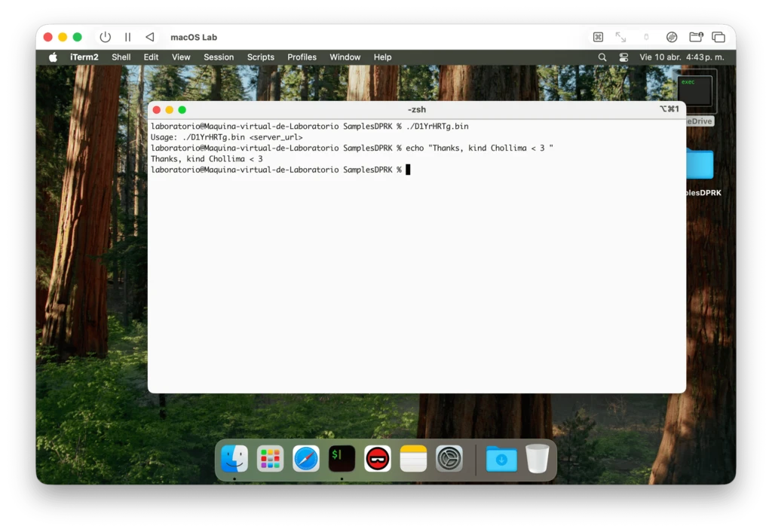
Task: Open Spotlight search magnifier icon
Action: coord(602,57)
